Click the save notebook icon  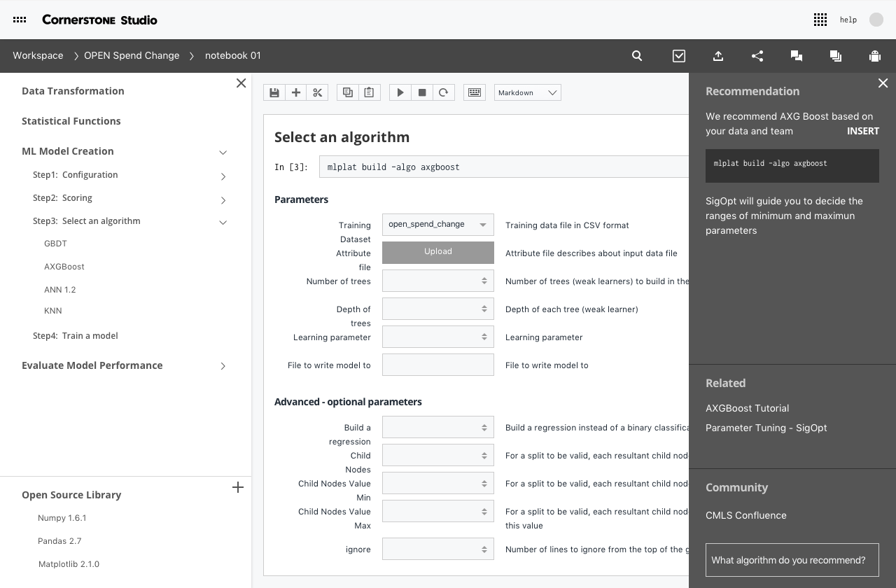tap(274, 92)
